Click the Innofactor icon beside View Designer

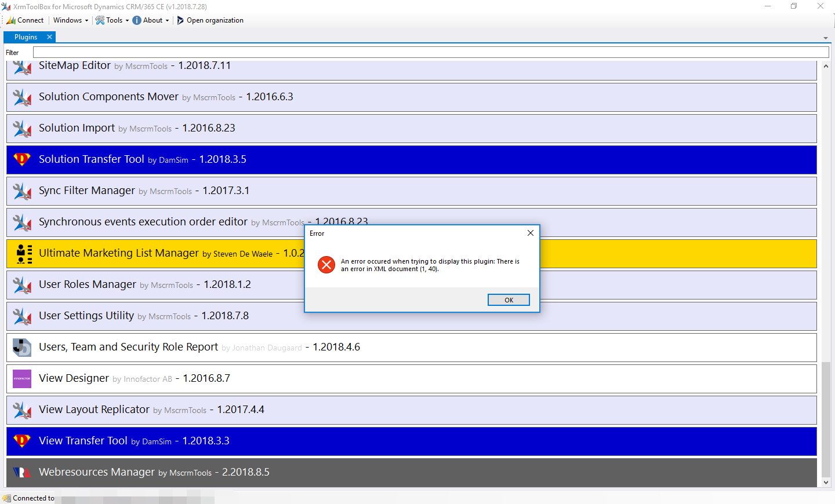coord(21,378)
